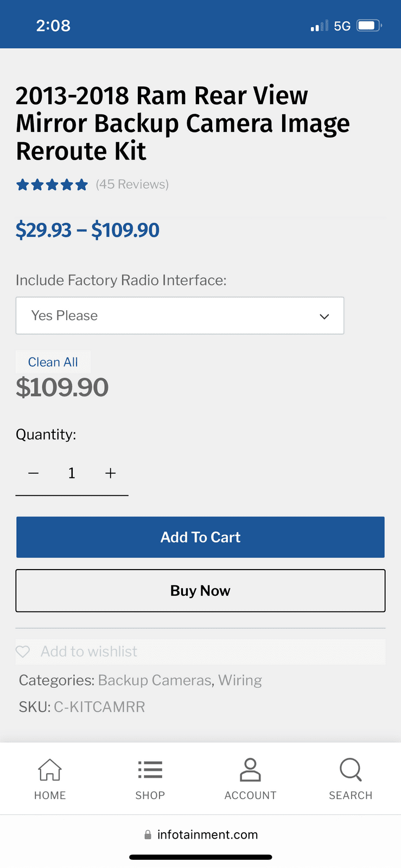Screen dimensions: 401x868
Task: Tap the Add To Cart button
Action: point(200,537)
